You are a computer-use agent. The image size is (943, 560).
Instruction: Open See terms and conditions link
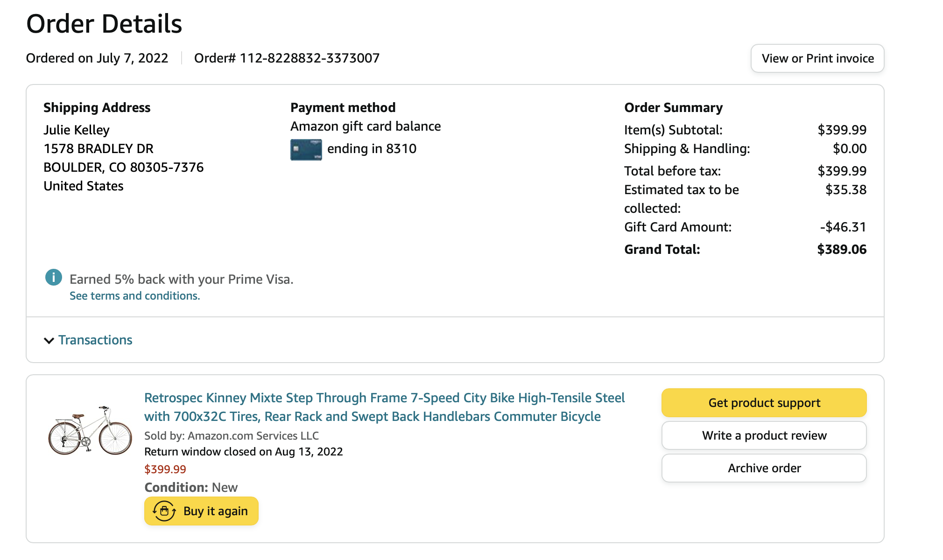(134, 296)
